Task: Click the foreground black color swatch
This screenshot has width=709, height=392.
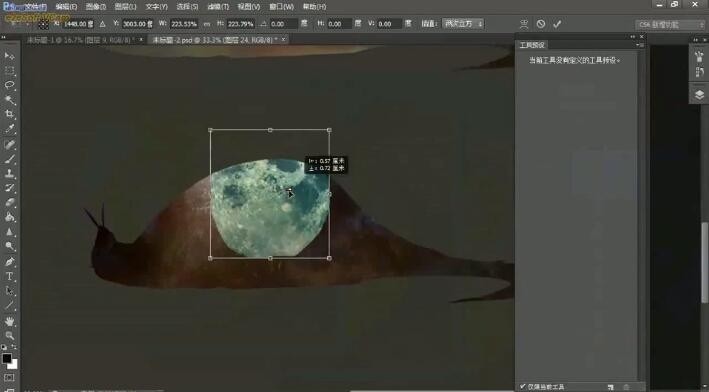Action: coord(7,359)
